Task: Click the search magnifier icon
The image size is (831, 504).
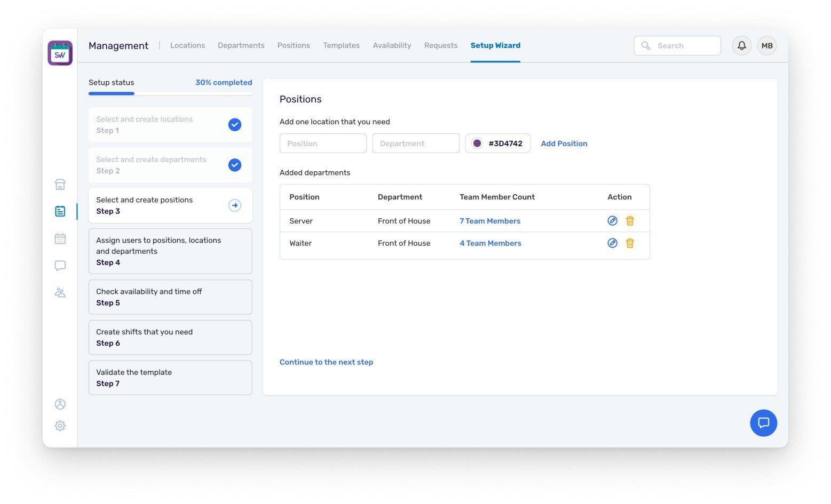Action: point(646,46)
